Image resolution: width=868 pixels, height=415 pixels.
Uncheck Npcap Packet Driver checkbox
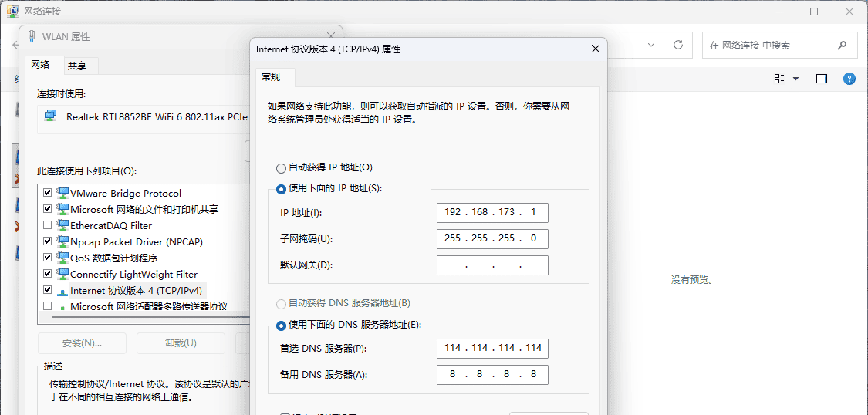(48, 241)
